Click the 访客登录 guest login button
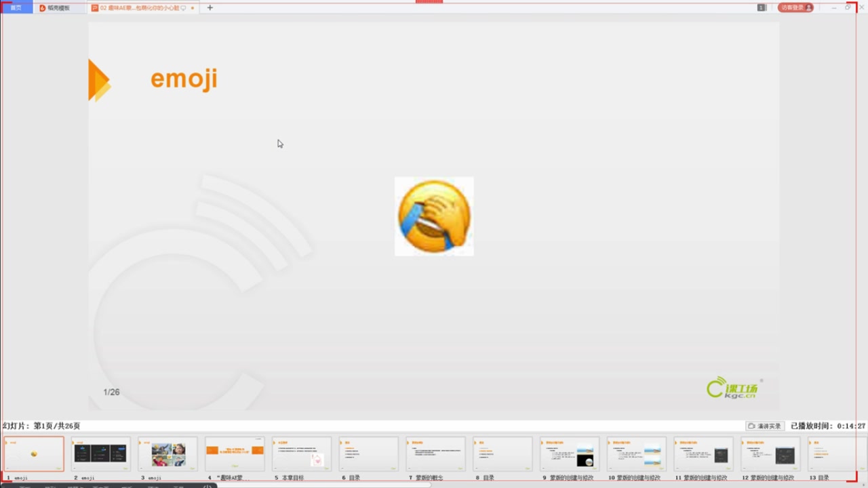The width and height of the screenshot is (868, 488). pyautogui.click(x=795, y=7)
